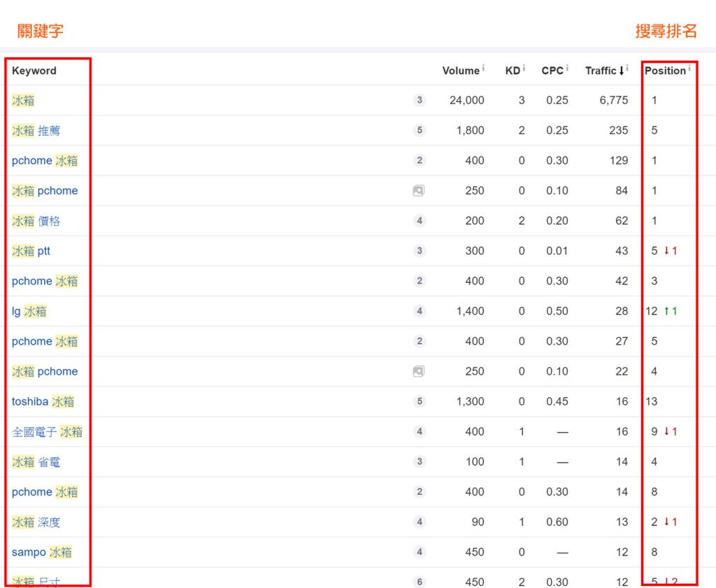Sort table by CPC column header
716x588 pixels.
[552, 71]
